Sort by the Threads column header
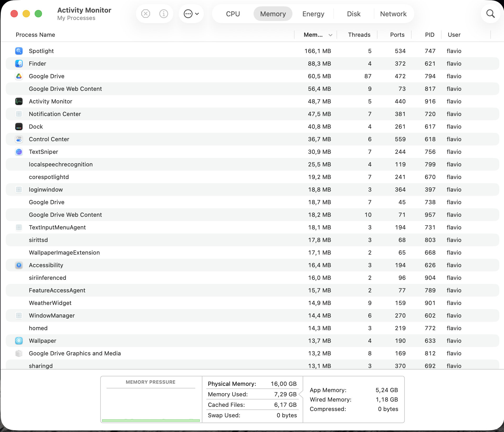Image resolution: width=504 pixels, height=432 pixels. [x=359, y=35]
